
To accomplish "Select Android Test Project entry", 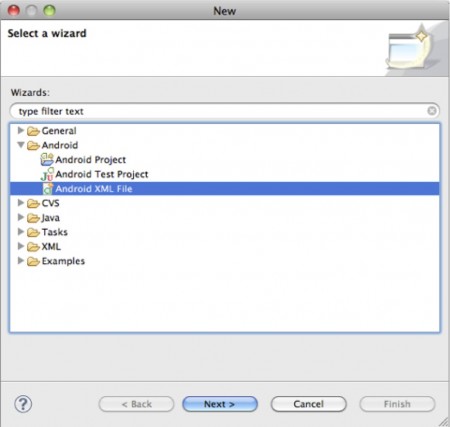I will pos(102,174).
